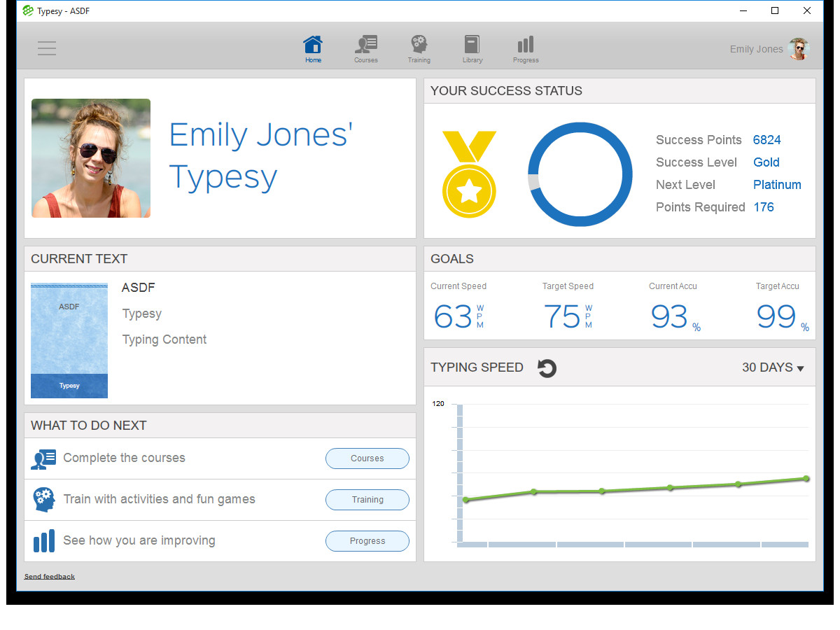Open the Progress bar-chart nav icon
This screenshot has width=840, height=630.
(x=525, y=49)
